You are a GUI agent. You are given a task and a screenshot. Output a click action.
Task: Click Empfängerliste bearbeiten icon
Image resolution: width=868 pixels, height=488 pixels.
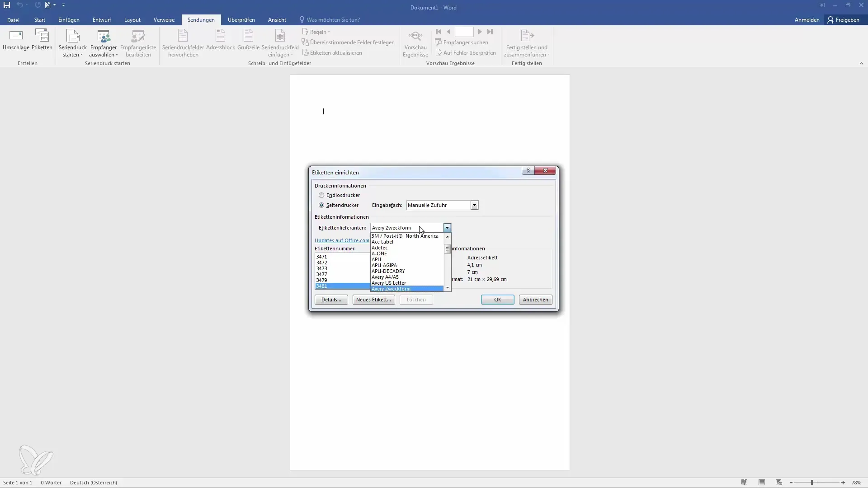click(x=138, y=43)
